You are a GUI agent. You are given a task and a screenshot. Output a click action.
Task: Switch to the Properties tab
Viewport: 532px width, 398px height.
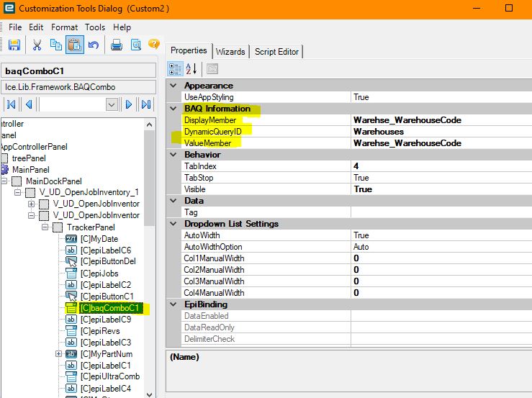click(189, 50)
